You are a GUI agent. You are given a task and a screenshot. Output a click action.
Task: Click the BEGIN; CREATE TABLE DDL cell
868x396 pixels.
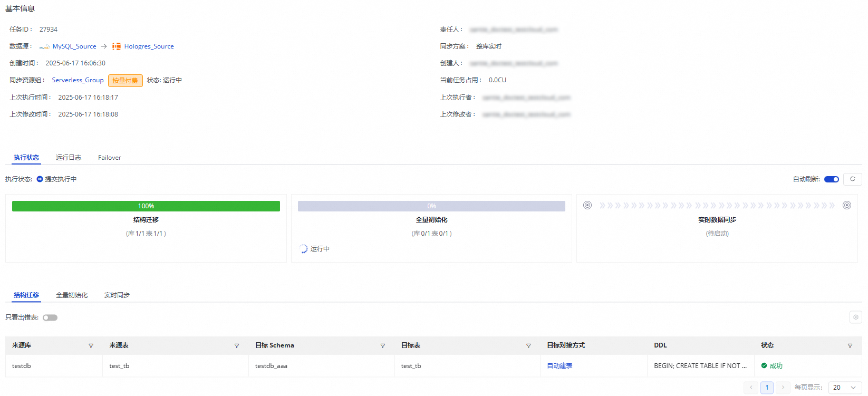point(700,366)
